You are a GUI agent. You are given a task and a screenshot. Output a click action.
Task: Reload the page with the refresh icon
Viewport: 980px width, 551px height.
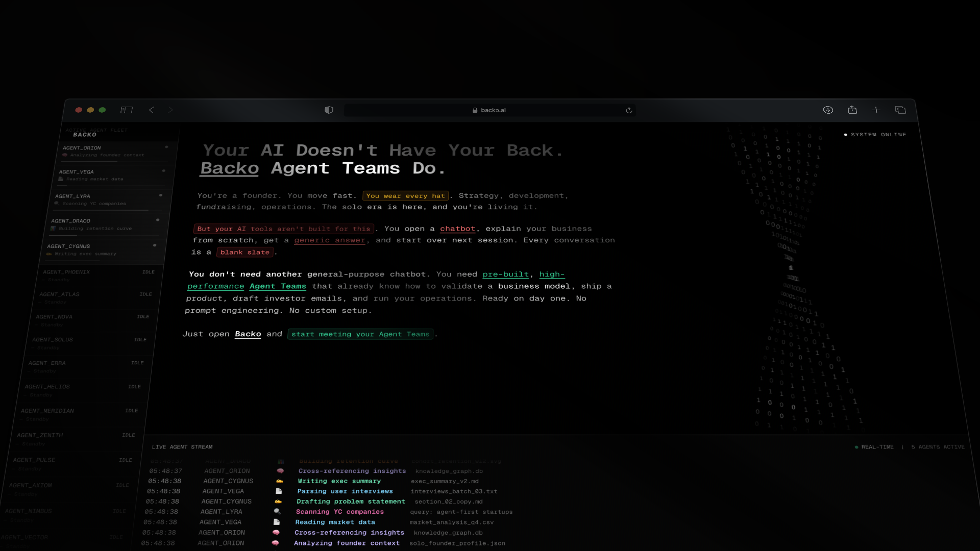click(629, 110)
